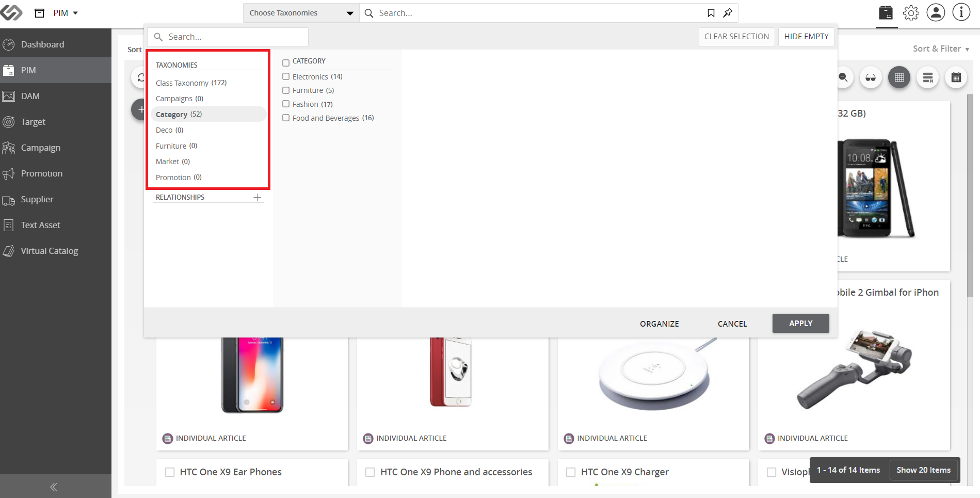980x498 pixels.
Task: Collapse the sidebar with double chevron
Action: click(54, 487)
